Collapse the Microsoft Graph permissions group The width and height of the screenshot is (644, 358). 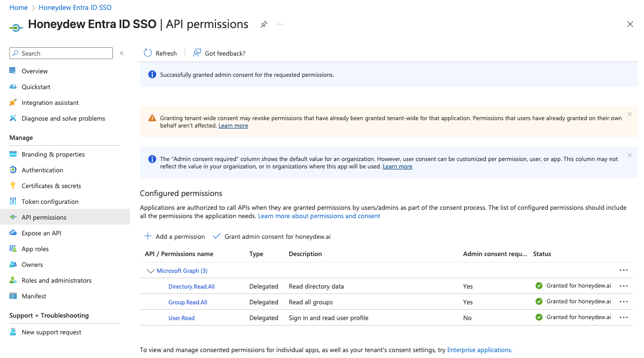tap(150, 271)
